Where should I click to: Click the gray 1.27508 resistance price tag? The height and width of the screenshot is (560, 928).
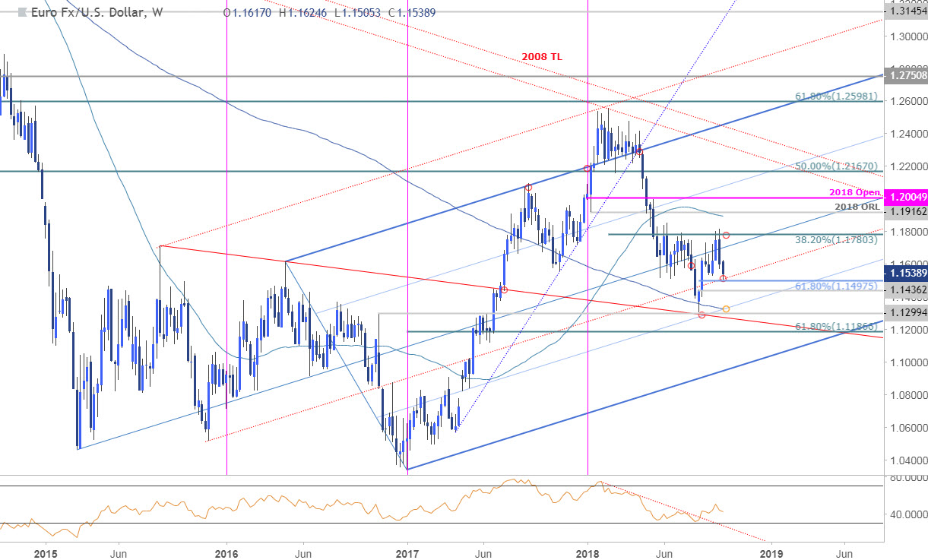tap(906, 76)
